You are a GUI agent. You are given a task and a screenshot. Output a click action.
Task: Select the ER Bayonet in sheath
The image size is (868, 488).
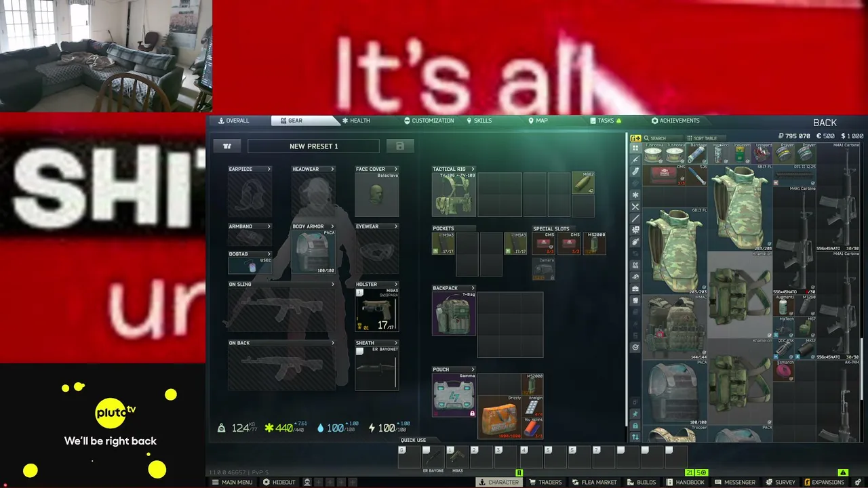(377, 368)
